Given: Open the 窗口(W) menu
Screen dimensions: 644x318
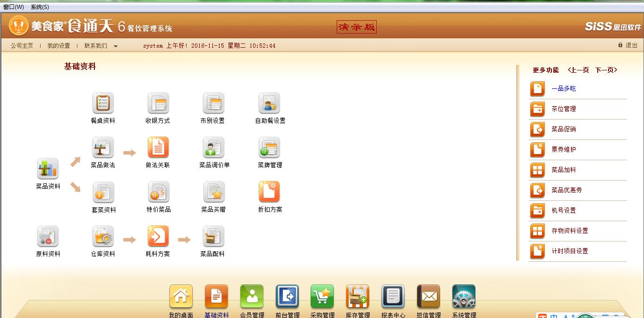Looking at the screenshot, I should click(14, 7).
